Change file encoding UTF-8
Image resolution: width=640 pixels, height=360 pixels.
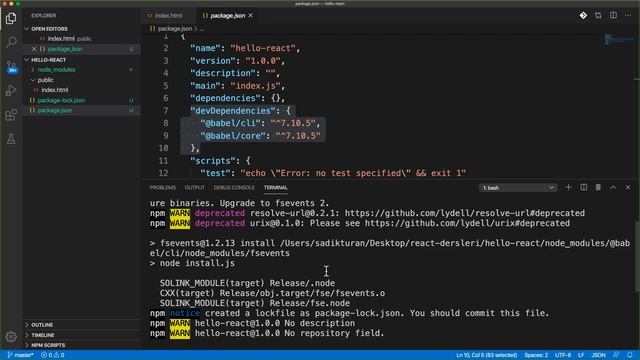tap(563, 355)
